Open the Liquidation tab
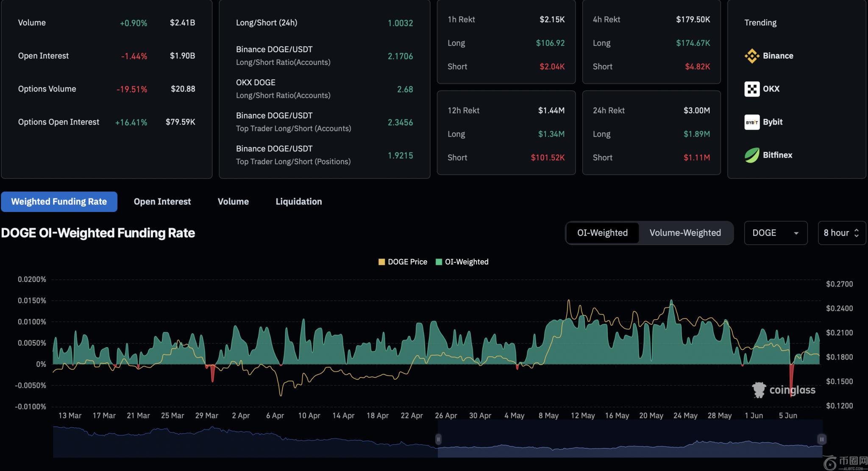 pyautogui.click(x=299, y=202)
